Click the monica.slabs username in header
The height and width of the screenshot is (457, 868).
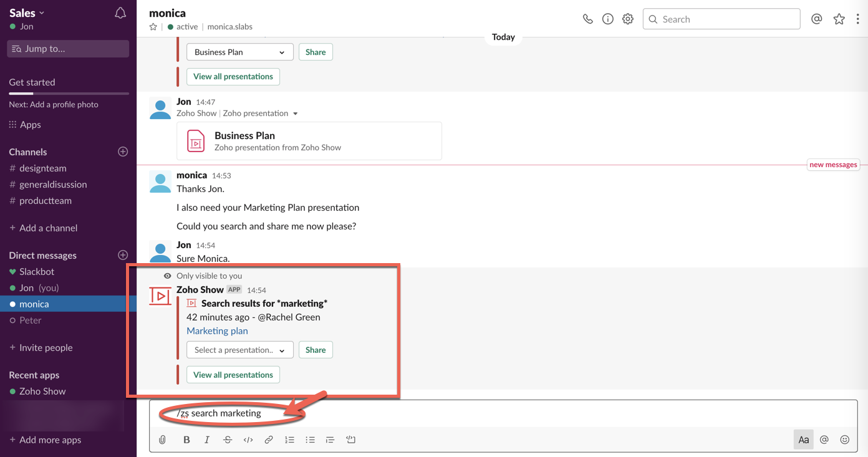[230, 27]
